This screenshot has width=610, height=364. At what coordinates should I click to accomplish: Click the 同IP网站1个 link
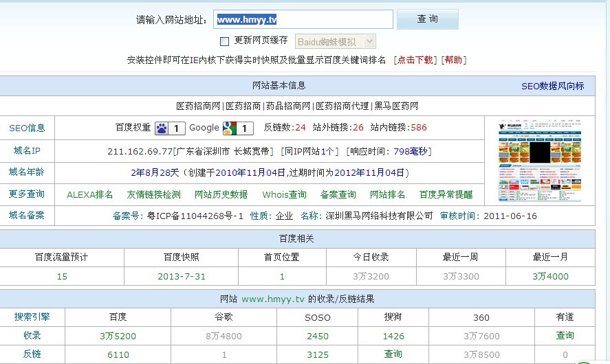tap(309, 152)
